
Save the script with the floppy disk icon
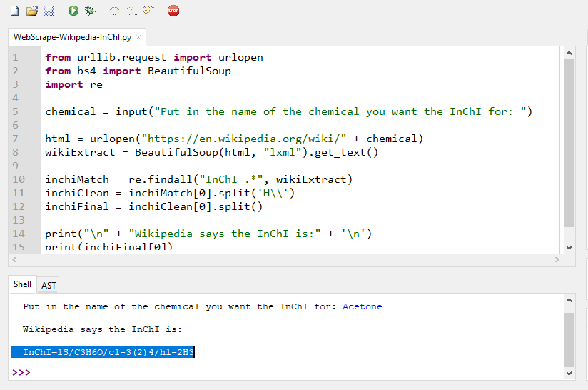(x=49, y=11)
